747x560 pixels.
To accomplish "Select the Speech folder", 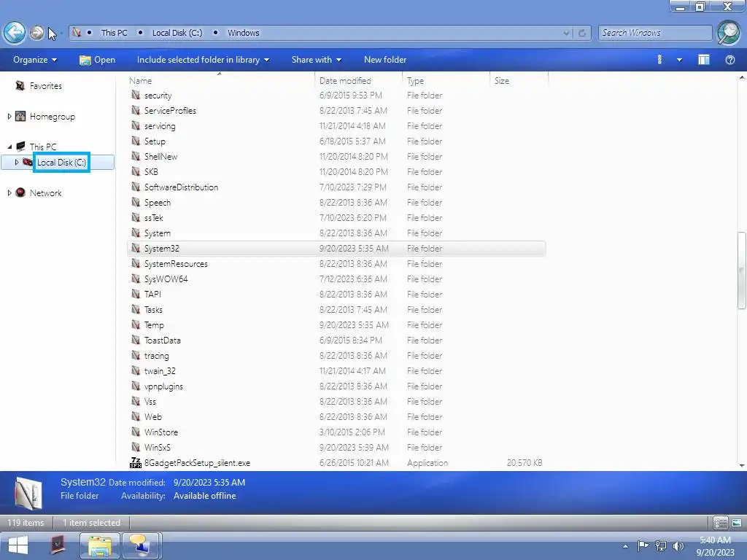I will click(158, 203).
